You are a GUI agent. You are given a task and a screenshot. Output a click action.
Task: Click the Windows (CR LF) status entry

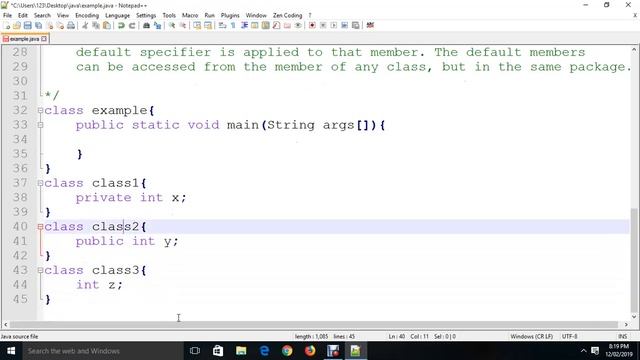point(531,337)
